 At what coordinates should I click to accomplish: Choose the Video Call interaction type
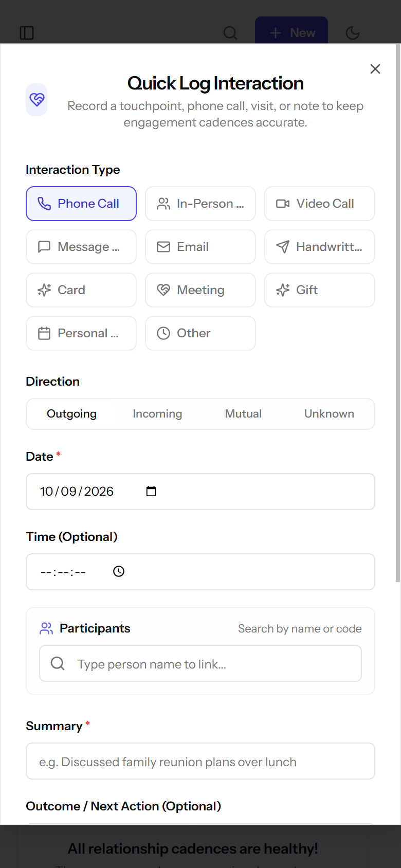[320, 204]
